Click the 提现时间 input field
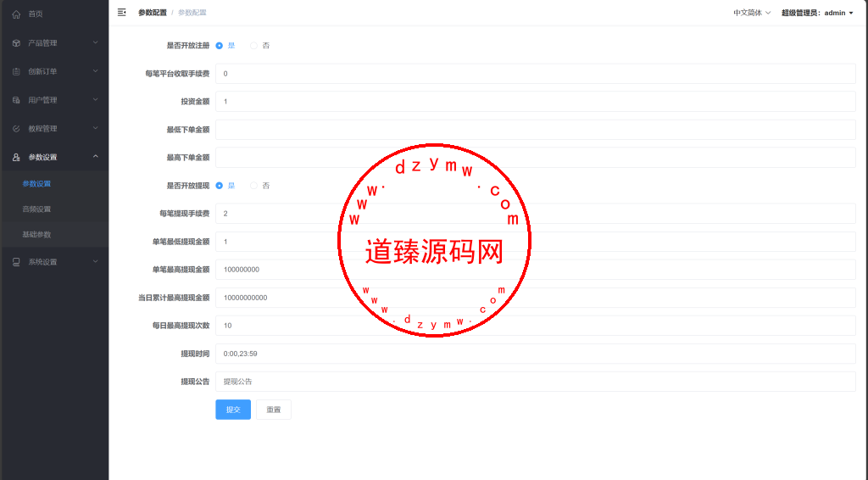Image resolution: width=868 pixels, height=480 pixels. [536, 354]
